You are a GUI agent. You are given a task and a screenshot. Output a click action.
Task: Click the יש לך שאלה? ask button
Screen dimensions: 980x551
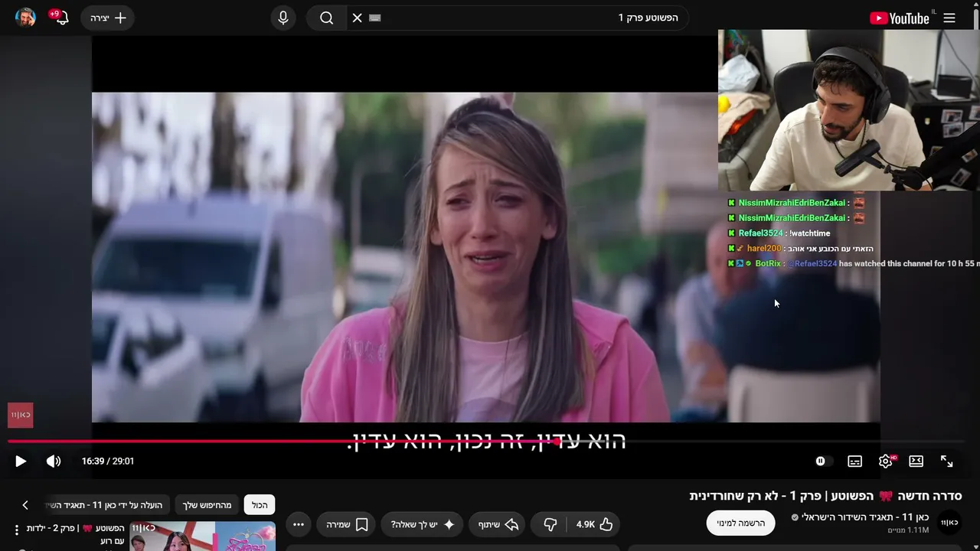[x=422, y=524]
